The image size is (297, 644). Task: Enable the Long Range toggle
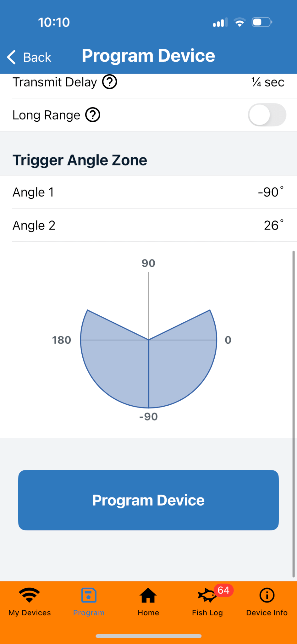[x=267, y=115]
